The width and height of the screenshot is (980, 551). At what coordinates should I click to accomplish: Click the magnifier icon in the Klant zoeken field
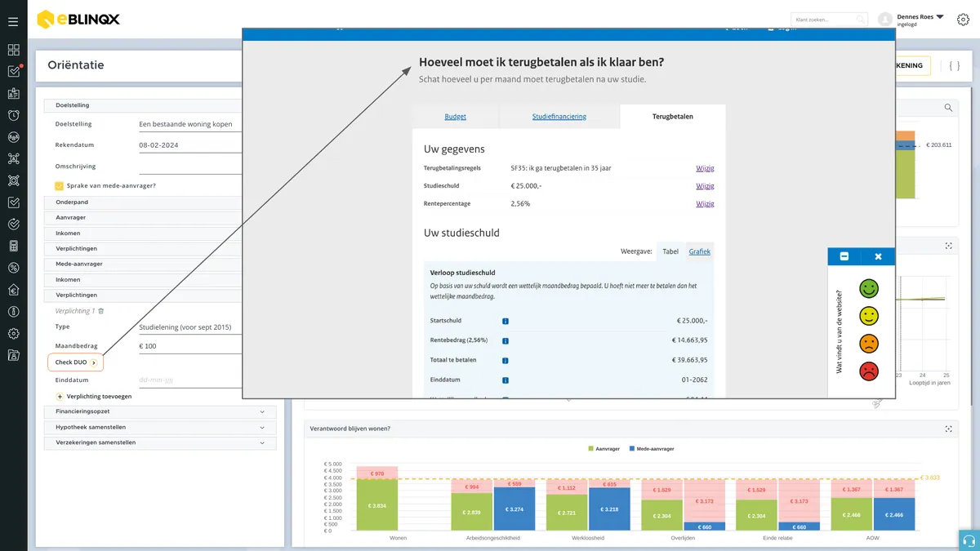click(861, 19)
